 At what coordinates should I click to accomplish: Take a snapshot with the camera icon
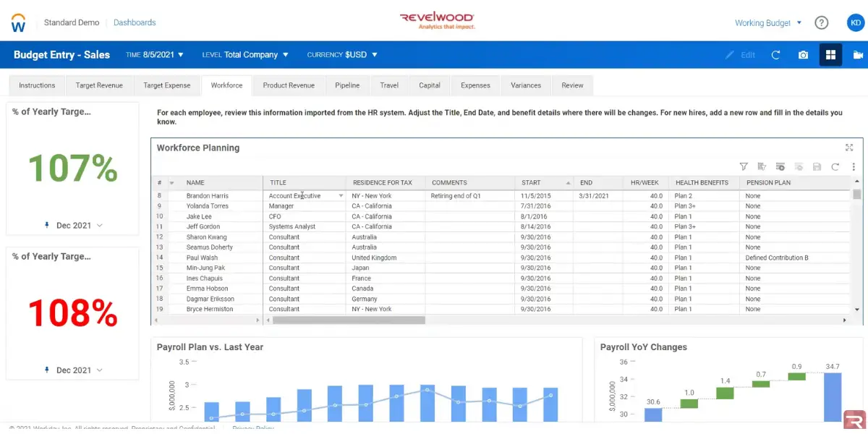[803, 55]
